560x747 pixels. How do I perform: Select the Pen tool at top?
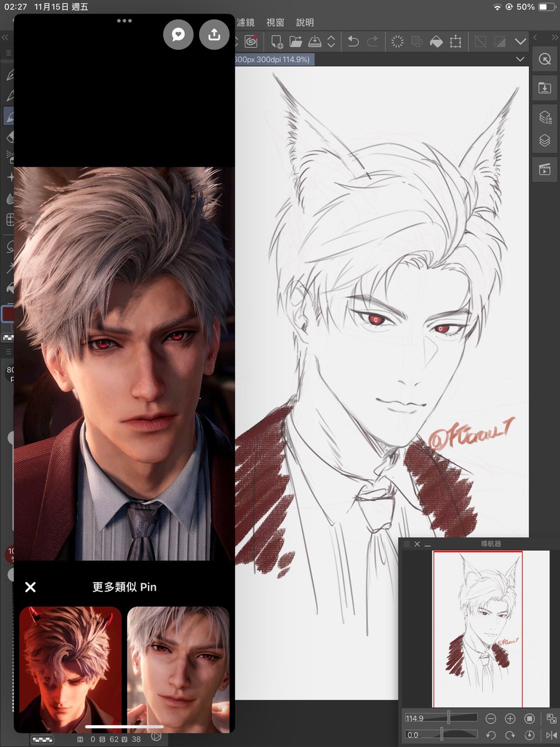[9, 75]
